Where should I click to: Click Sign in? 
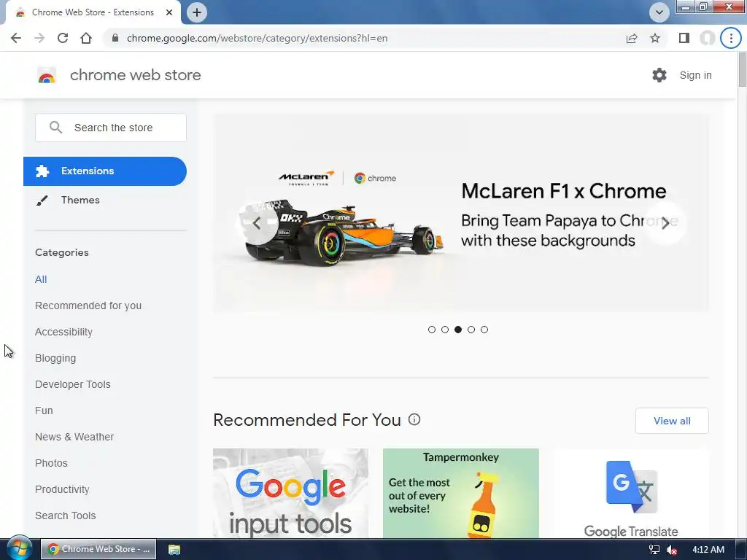point(695,75)
